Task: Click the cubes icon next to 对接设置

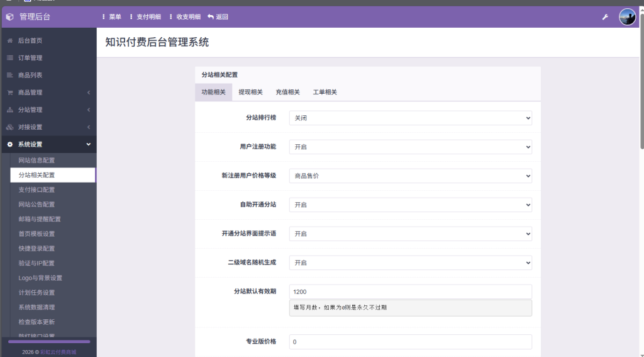Action: tap(10, 127)
